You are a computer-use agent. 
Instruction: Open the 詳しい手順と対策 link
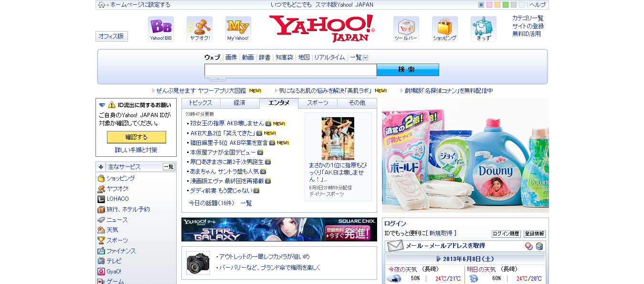(x=136, y=150)
